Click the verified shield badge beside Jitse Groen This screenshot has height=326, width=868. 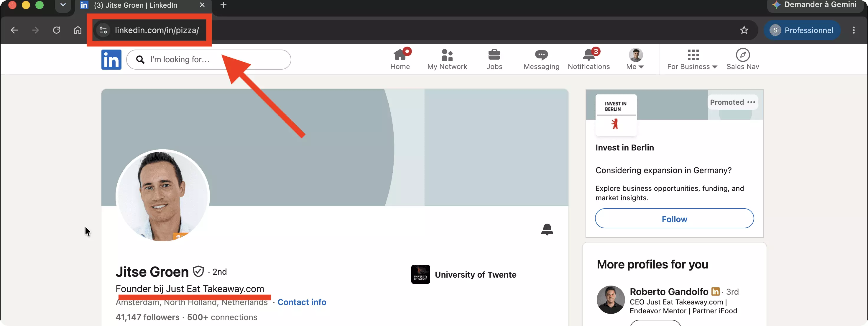pos(198,271)
